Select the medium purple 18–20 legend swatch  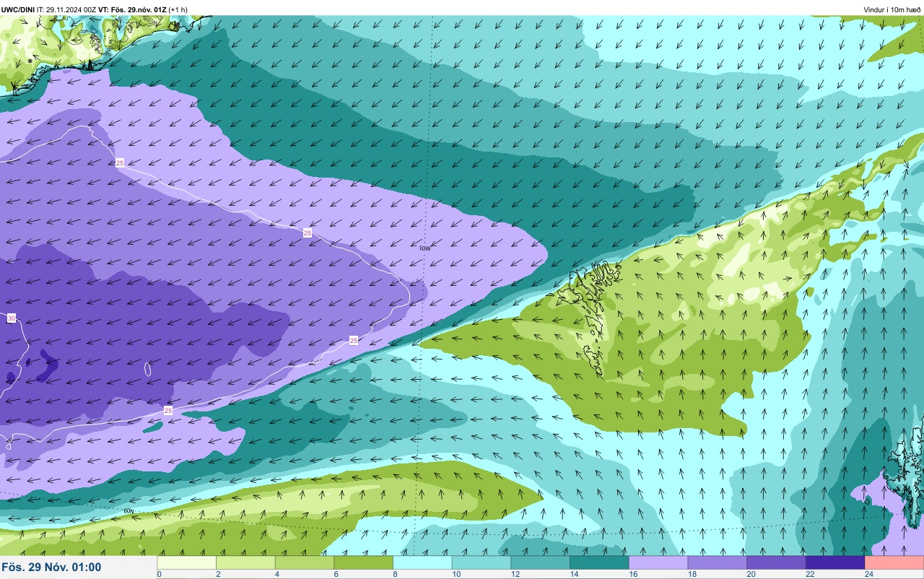(x=718, y=562)
